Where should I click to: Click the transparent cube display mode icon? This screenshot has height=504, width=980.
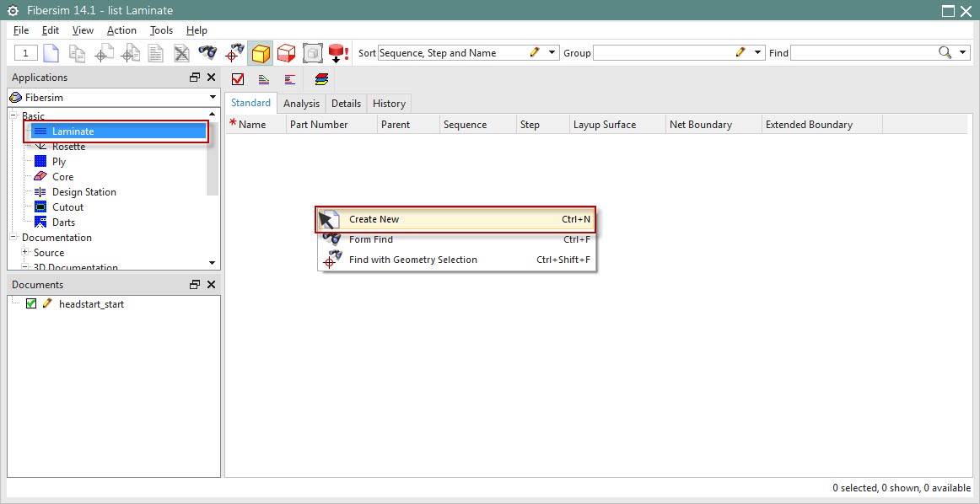(x=312, y=52)
